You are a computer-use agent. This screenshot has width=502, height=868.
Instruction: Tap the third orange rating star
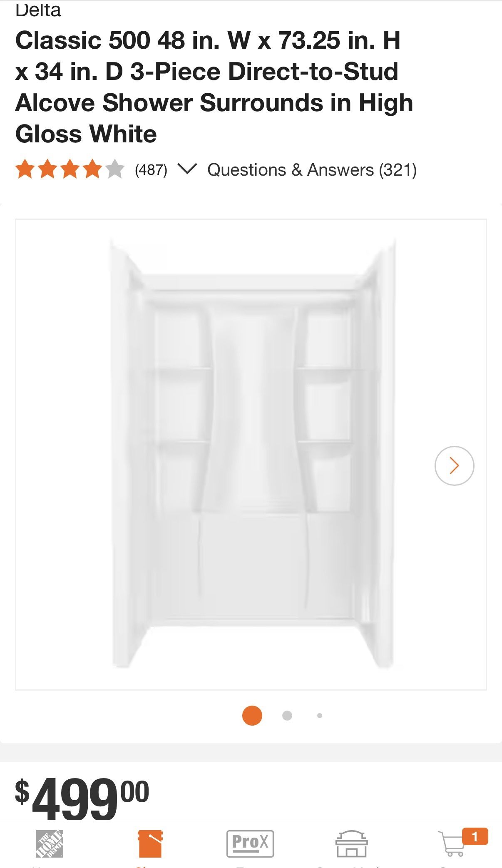(x=70, y=169)
